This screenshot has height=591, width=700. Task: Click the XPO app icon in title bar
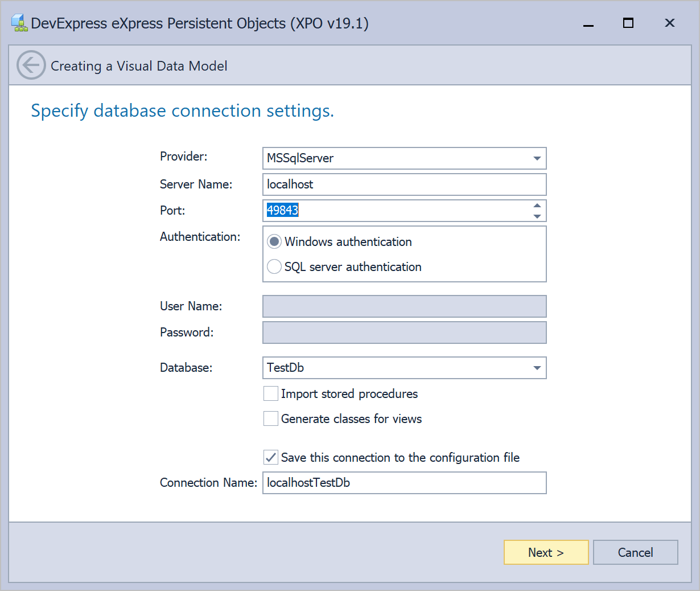coord(19,23)
